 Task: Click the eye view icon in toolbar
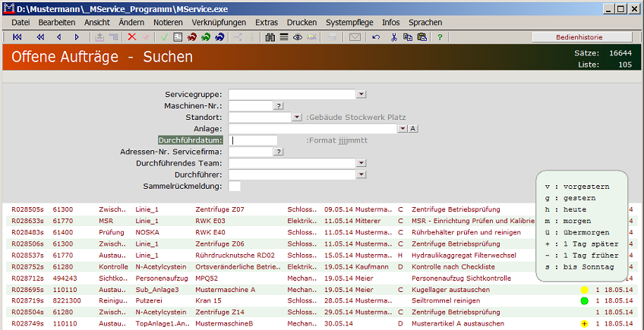(297, 36)
